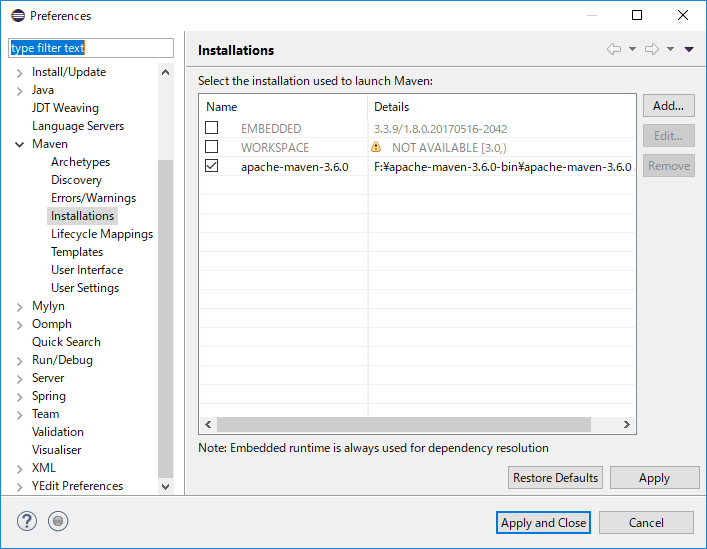The height and width of the screenshot is (549, 707).
Task: Go forward using the right arrow icon
Action: pos(652,49)
